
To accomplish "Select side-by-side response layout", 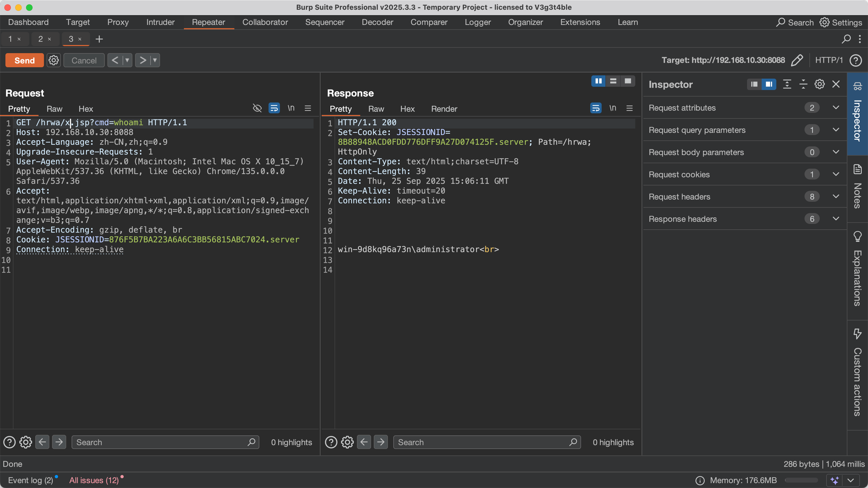I will [x=598, y=81].
